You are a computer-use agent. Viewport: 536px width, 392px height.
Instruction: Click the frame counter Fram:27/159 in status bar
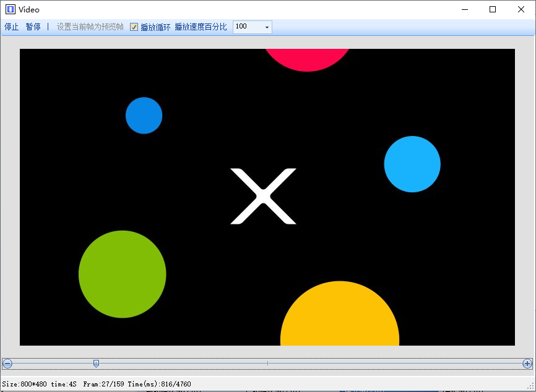105,384
